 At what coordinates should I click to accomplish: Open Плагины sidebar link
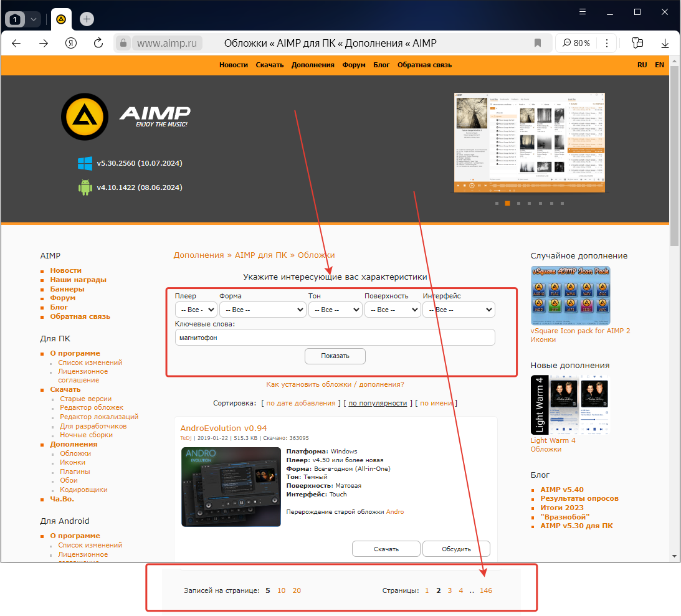pyautogui.click(x=75, y=471)
